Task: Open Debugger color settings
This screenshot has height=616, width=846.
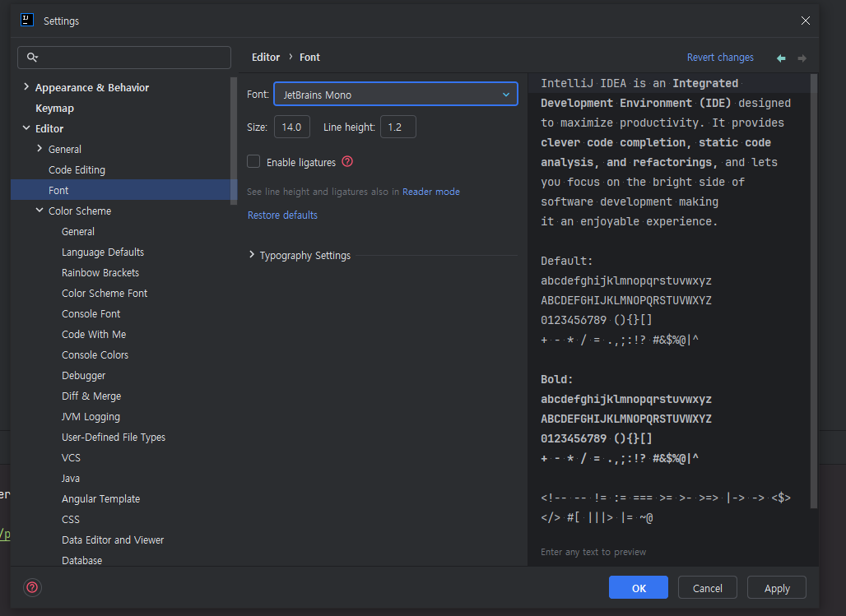Action: pyautogui.click(x=83, y=375)
